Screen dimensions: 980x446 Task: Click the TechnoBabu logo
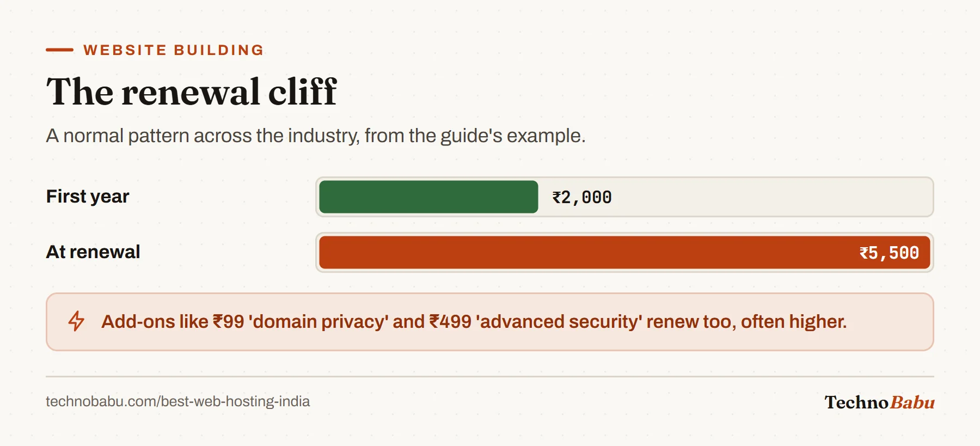pyautogui.click(x=879, y=402)
